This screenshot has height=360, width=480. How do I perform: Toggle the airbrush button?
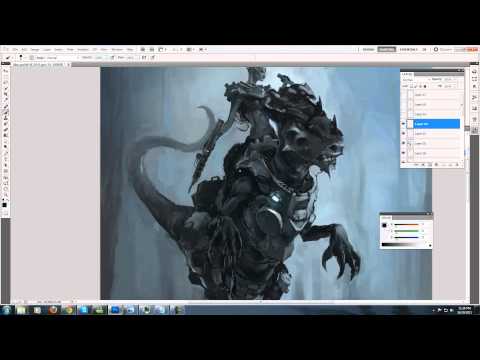point(144,58)
